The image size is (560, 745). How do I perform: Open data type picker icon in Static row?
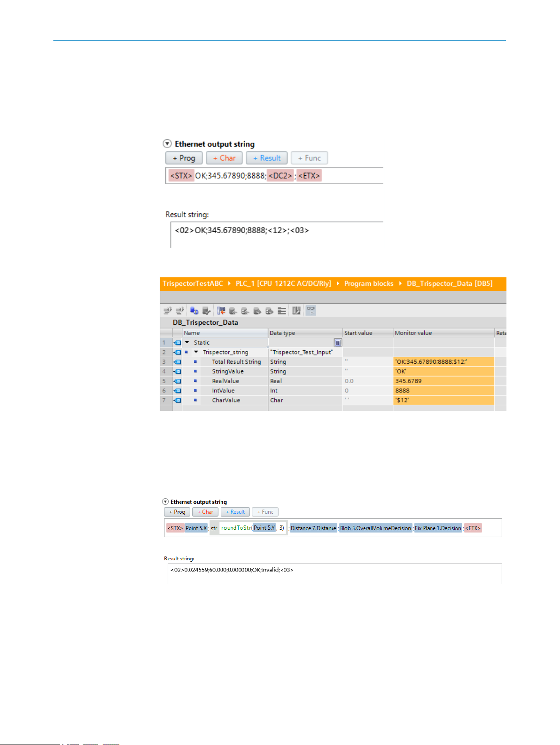338,343
